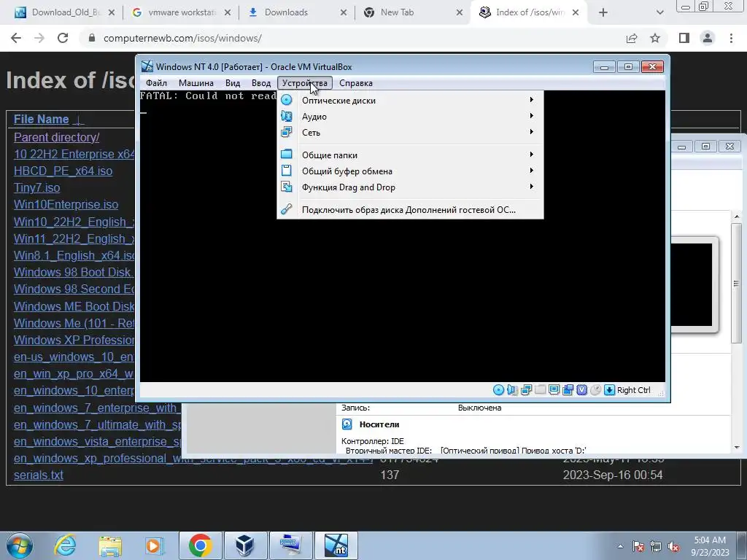Go back in Chrome
This screenshot has height=560, width=747.
point(16,38)
